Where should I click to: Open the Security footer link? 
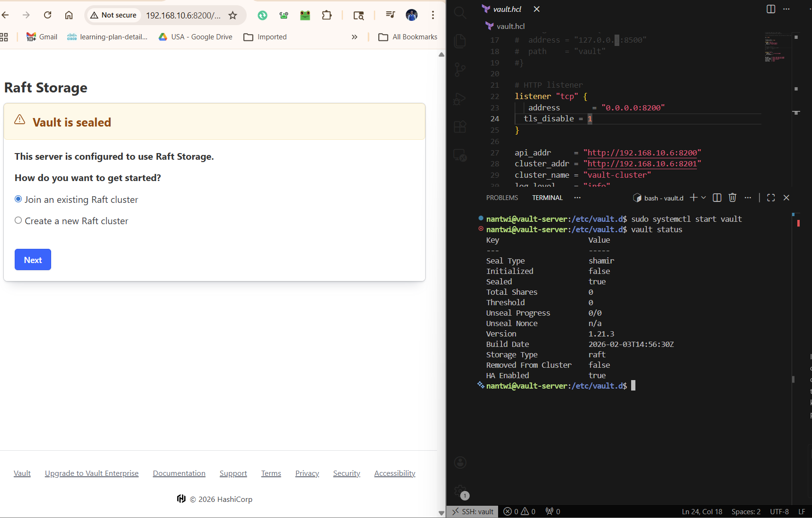[x=347, y=473]
